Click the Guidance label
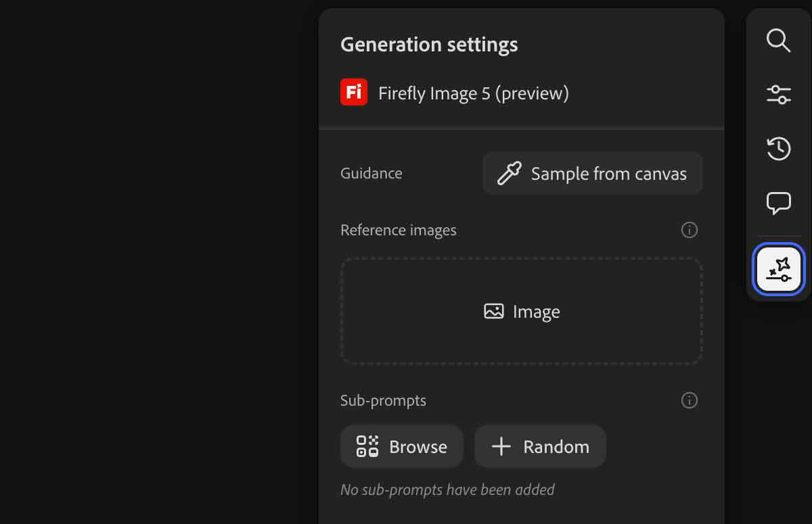 371,174
